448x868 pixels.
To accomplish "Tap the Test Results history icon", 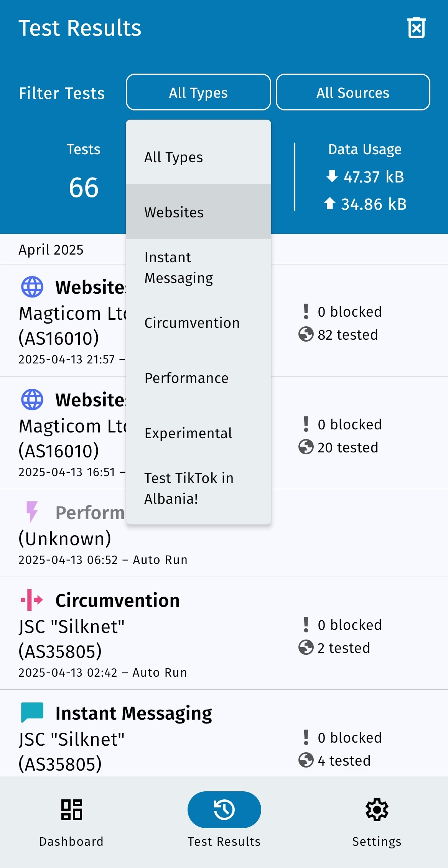I will (x=224, y=809).
